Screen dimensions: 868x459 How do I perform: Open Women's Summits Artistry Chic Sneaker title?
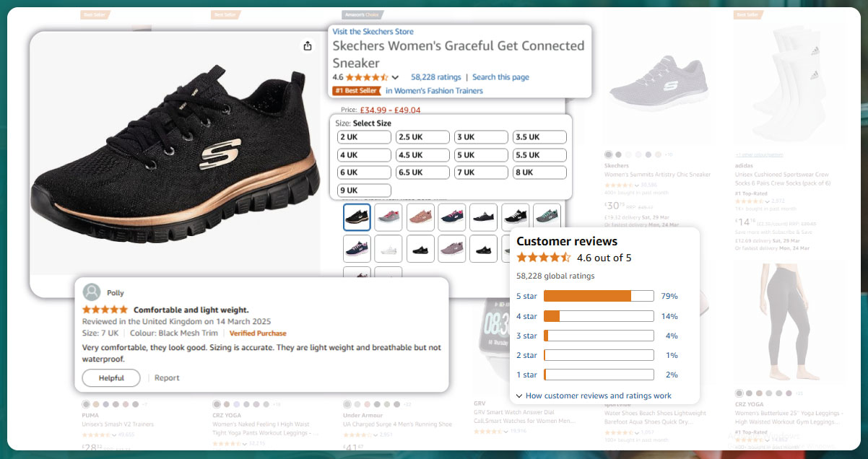pos(657,175)
